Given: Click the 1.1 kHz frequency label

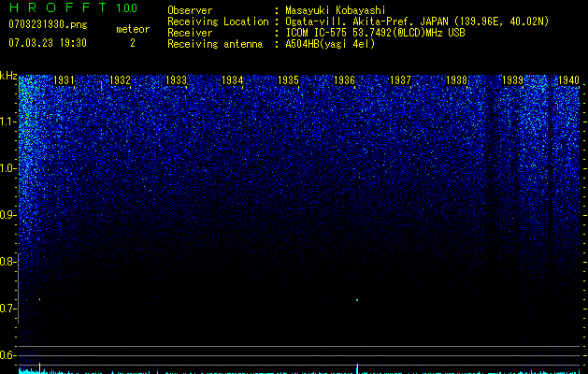Looking at the screenshot, I should pyautogui.click(x=8, y=122).
